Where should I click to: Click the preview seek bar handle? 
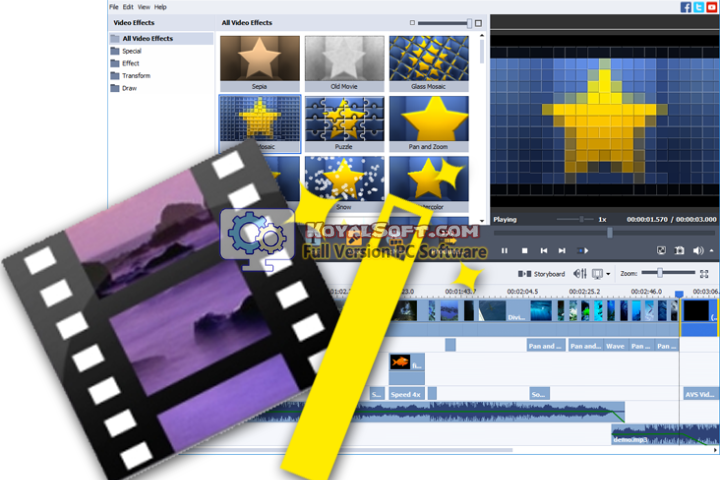coord(610,233)
